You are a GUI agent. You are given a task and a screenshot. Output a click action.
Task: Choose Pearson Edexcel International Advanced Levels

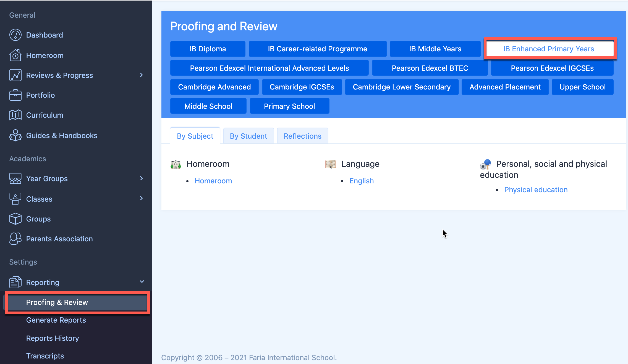(269, 68)
